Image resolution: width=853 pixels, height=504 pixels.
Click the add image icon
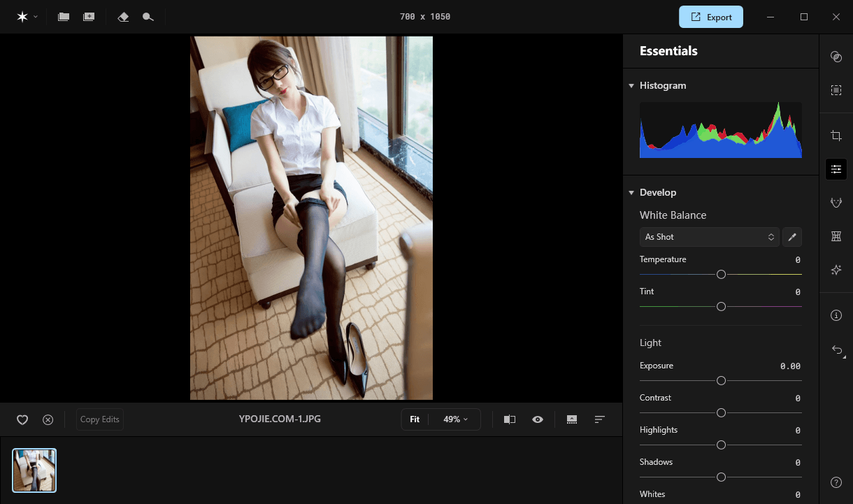click(89, 17)
